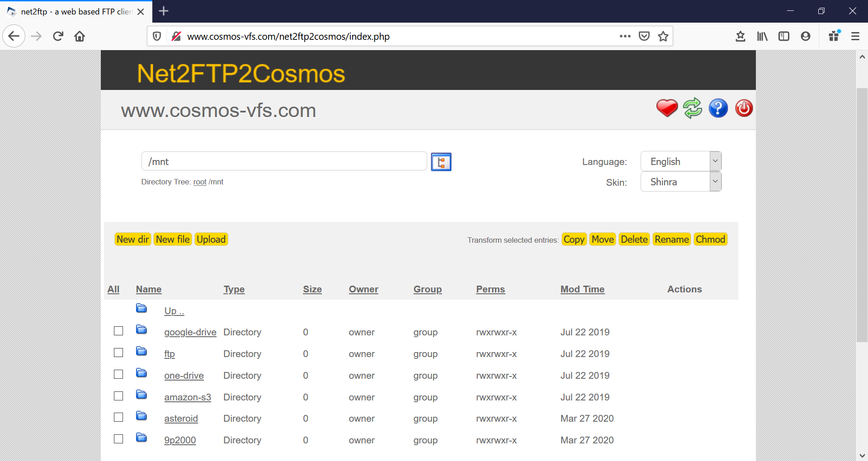
Task: Log out with the red power icon
Action: tap(744, 108)
